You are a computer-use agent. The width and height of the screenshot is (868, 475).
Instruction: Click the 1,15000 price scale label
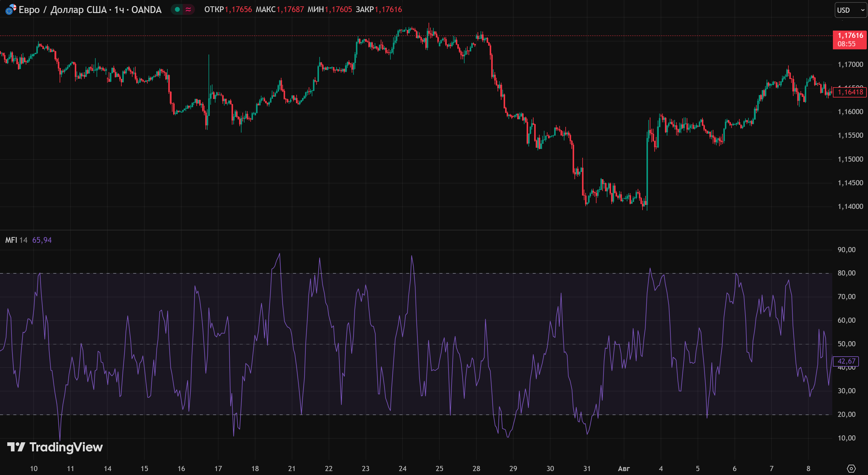(850, 159)
